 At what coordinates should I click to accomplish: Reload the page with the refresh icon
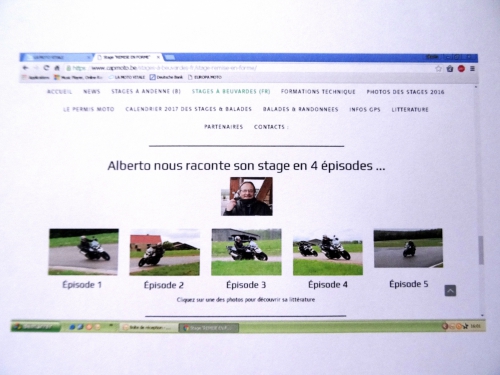46,68
